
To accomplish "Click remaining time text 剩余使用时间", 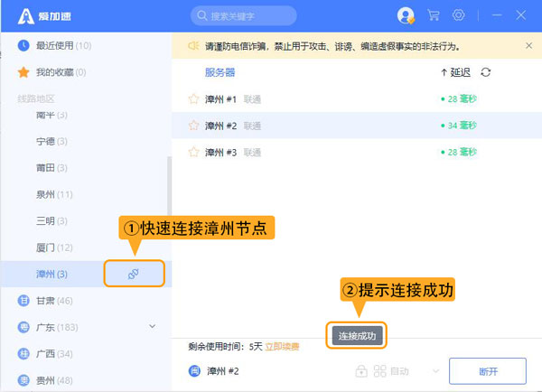I will pos(216,347).
